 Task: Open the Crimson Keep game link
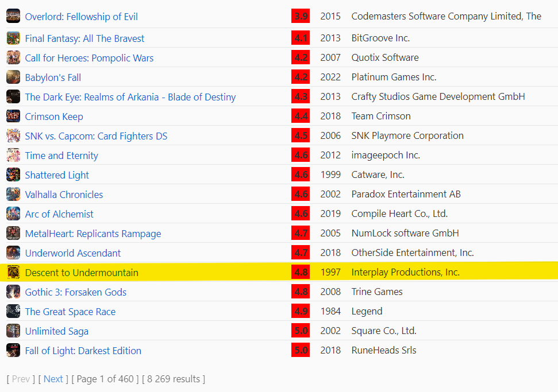click(x=54, y=117)
